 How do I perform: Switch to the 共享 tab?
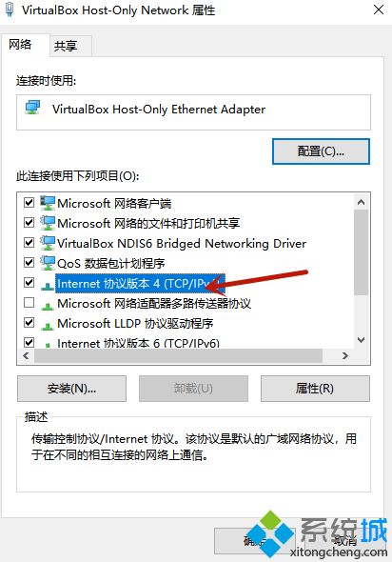coord(66,46)
